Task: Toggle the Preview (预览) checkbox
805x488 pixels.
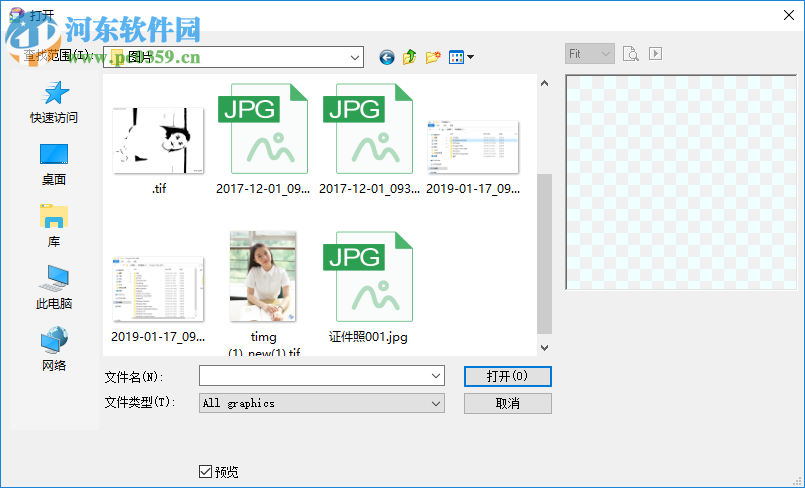Action: pos(205,471)
